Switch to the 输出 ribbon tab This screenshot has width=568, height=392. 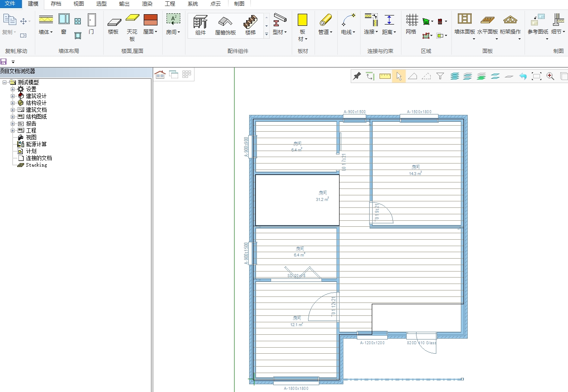point(124,4)
